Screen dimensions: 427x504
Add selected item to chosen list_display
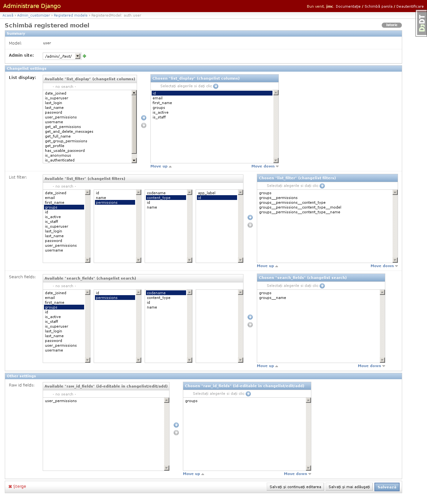(144, 118)
